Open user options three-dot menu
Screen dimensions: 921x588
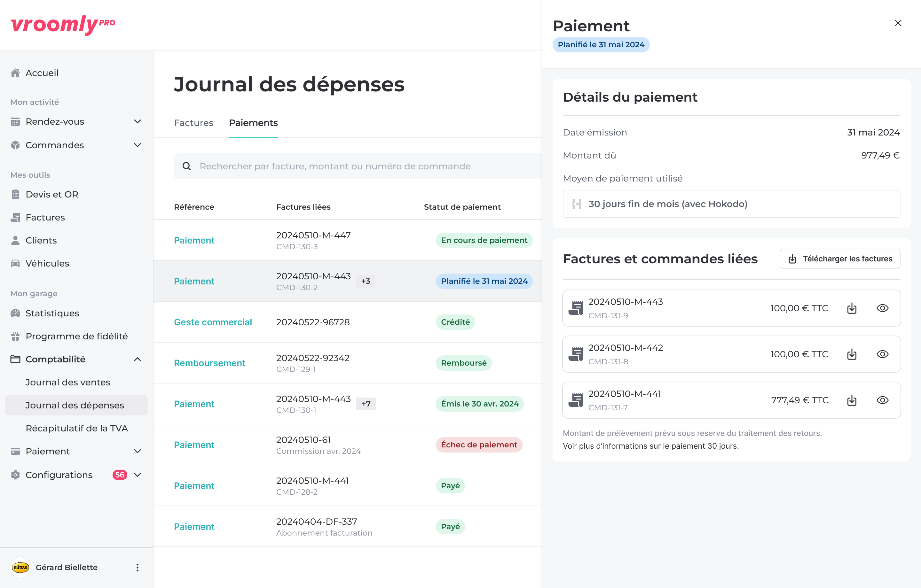[137, 567]
